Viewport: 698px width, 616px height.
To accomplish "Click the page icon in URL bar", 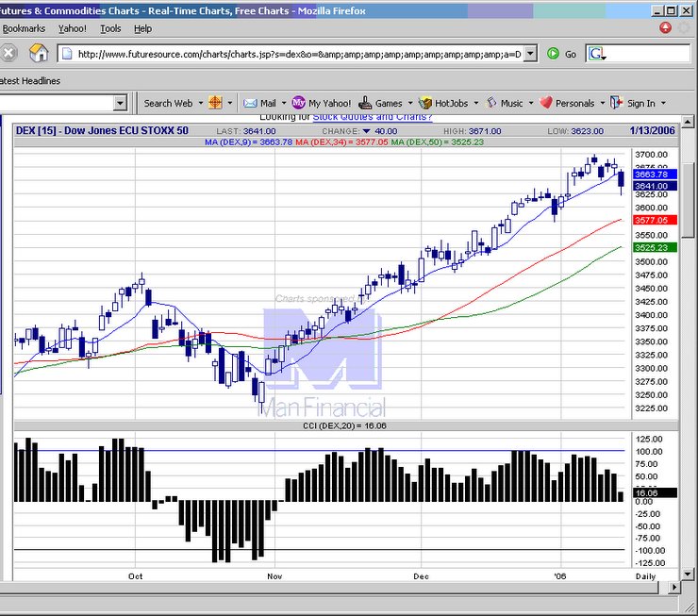I will [x=67, y=54].
